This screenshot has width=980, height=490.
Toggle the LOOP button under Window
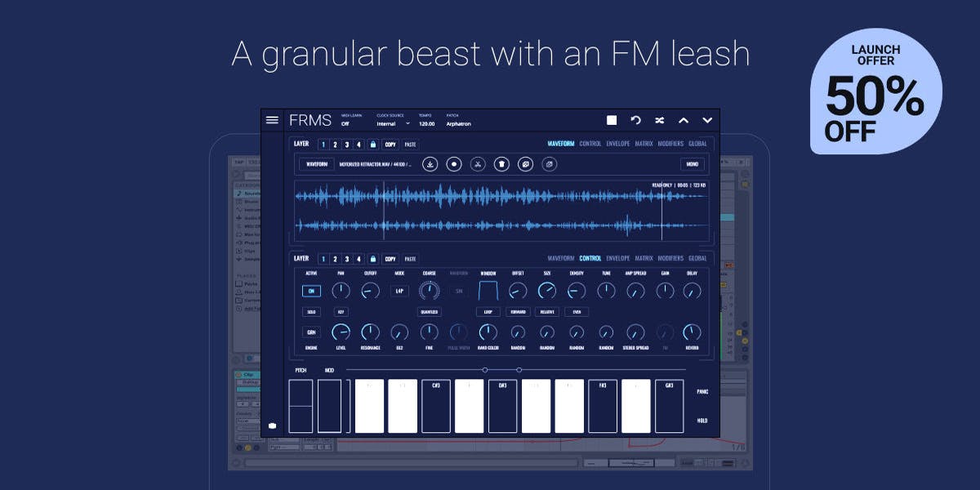[x=488, y=312]
